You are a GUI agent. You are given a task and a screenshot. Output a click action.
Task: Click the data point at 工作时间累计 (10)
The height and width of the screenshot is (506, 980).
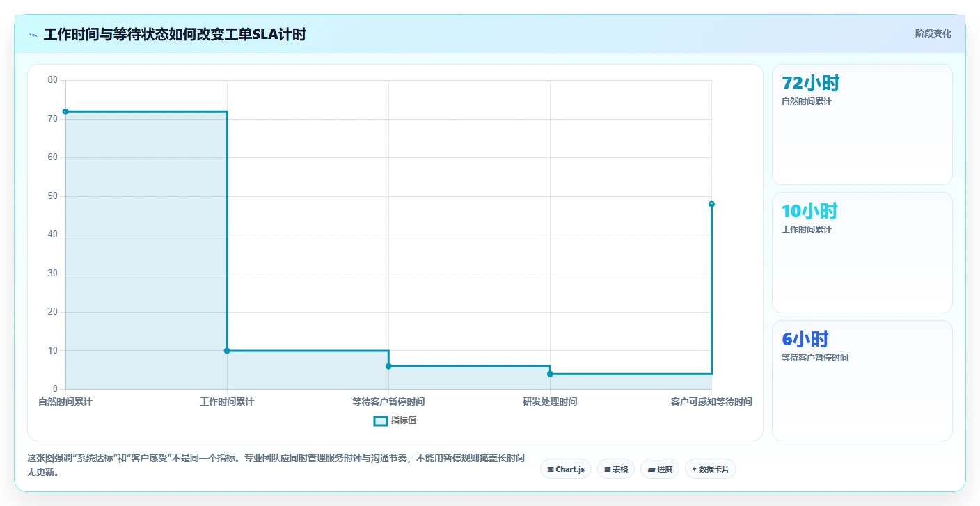click(227, 351)
